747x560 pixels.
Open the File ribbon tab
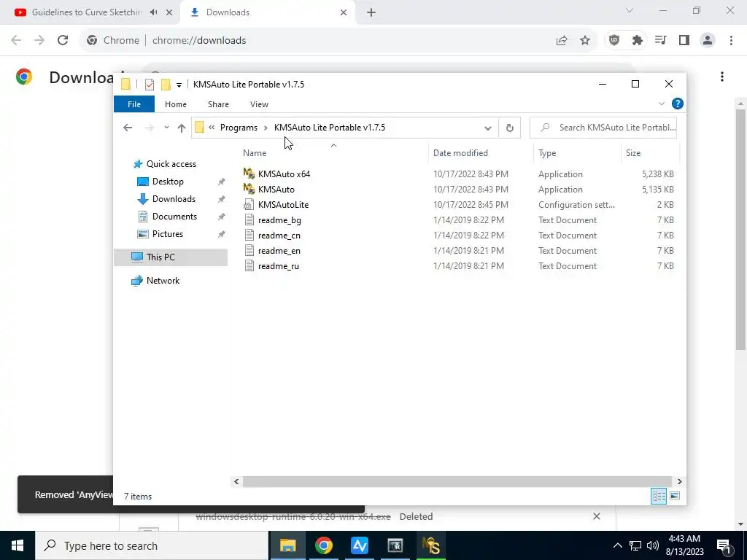tap(134, 104)
